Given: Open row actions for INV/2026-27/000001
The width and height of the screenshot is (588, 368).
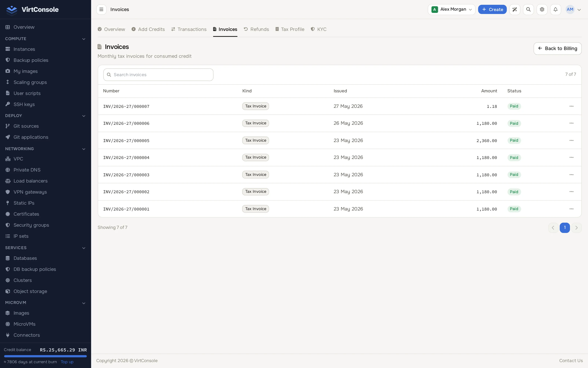Looking at the screenshot, I should (571, 209).
